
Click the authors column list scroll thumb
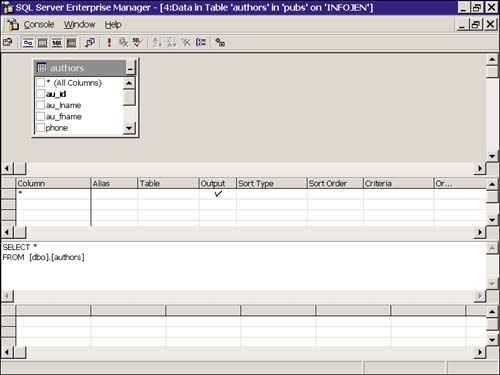coord(129,97)
